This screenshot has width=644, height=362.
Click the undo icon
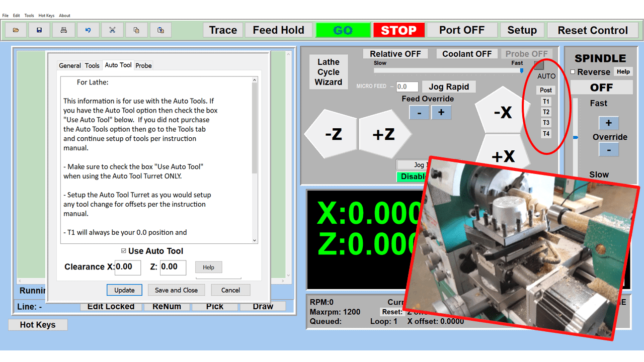(88, 30)
